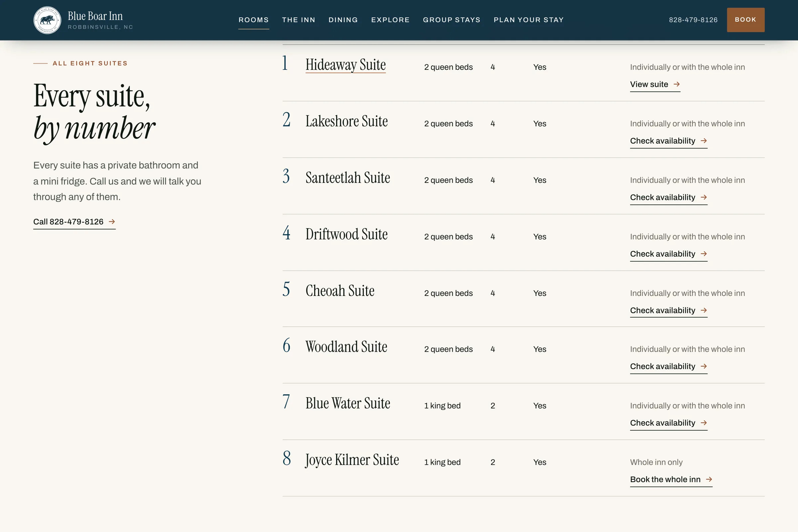The width and height of the screenshot is (798, 532).
Task: Click arrow icon after Book the whole inn
Action: pos(709,479)
